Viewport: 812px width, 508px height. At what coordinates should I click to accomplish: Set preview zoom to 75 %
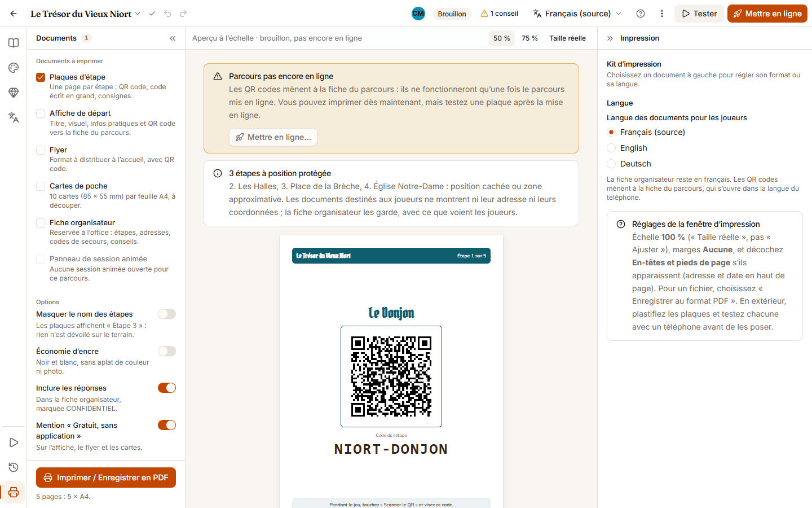point(529,38)
